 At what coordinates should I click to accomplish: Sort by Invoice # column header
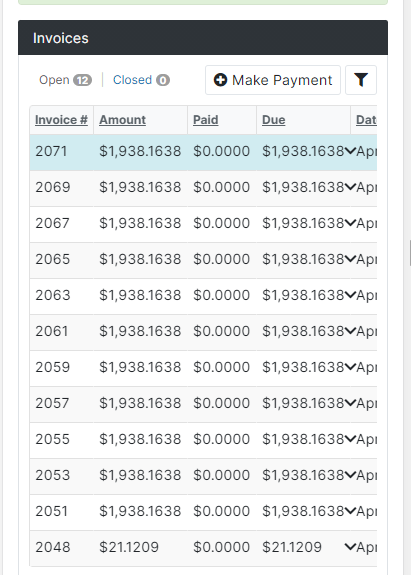[61, 120]
